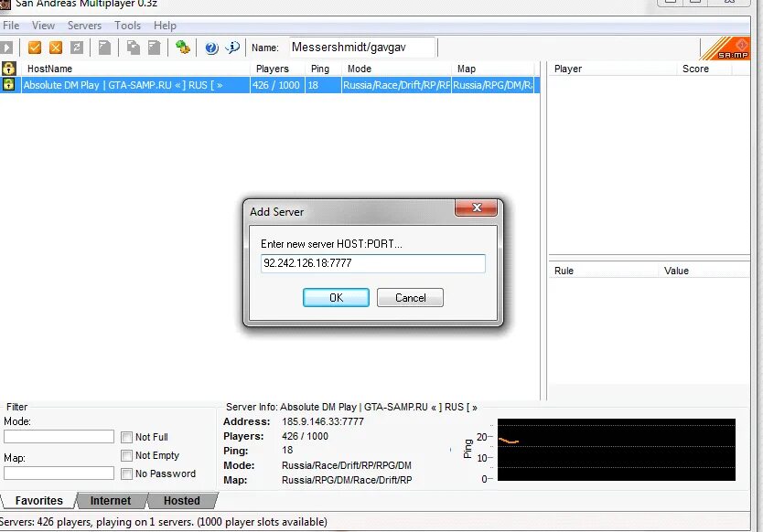The width and height of the screenshot is (763, 532).
Task: Switch to the Hosted tab
Action: point(181,501)
